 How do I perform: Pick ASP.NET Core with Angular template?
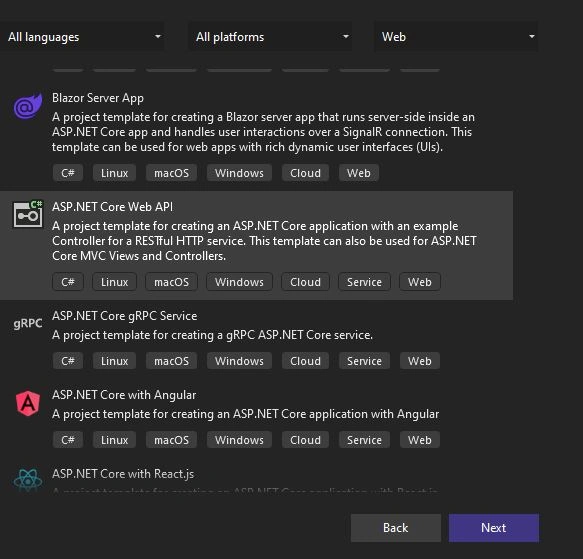pos(124,395)
